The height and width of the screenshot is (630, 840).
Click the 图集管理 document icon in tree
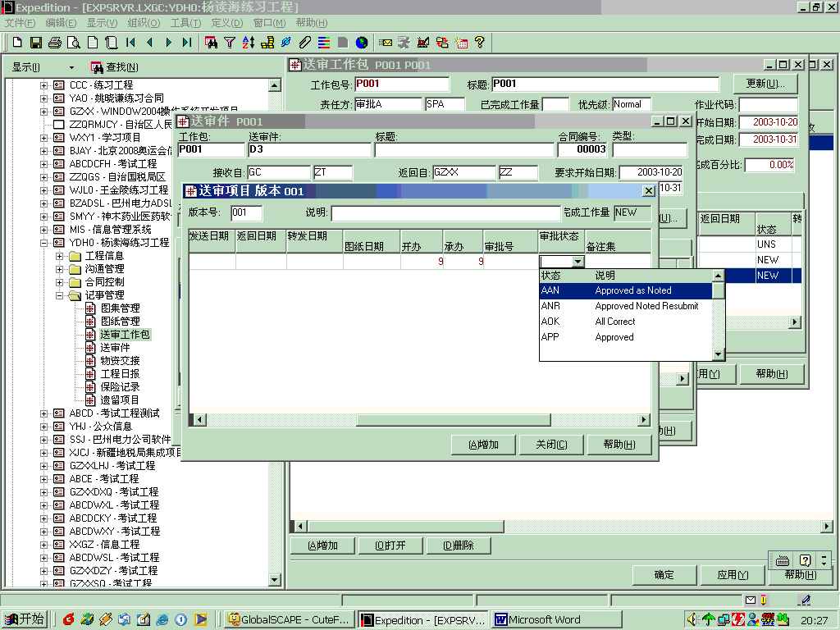(90, 308)
